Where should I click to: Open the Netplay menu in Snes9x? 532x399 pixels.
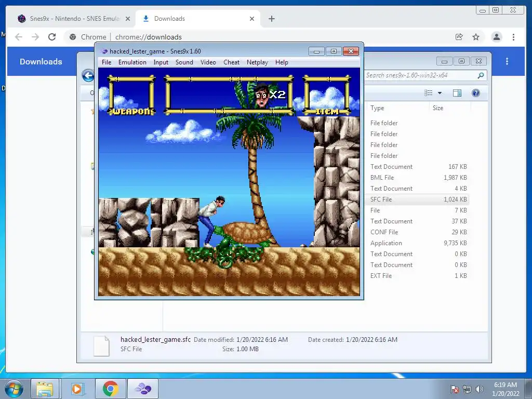click(x=257, y=62)
